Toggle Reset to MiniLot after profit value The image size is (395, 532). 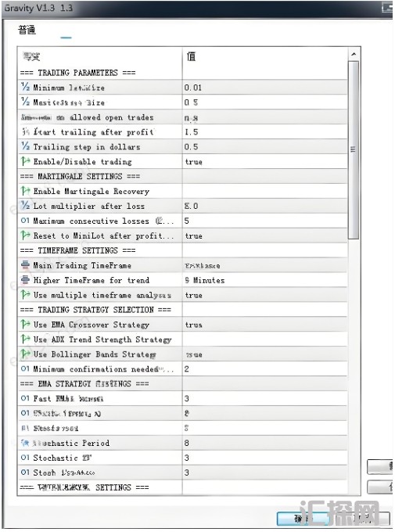coord(264,235)
